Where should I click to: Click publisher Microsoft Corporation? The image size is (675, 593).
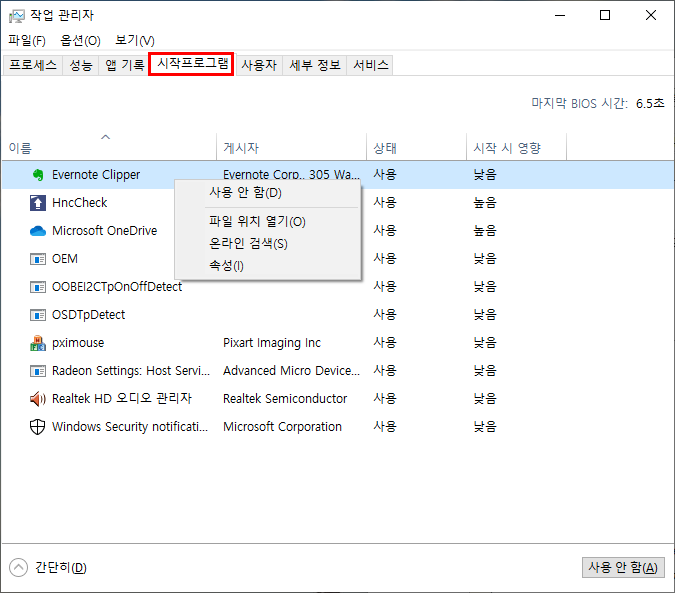pyautogui.click(x=282, y=427)
